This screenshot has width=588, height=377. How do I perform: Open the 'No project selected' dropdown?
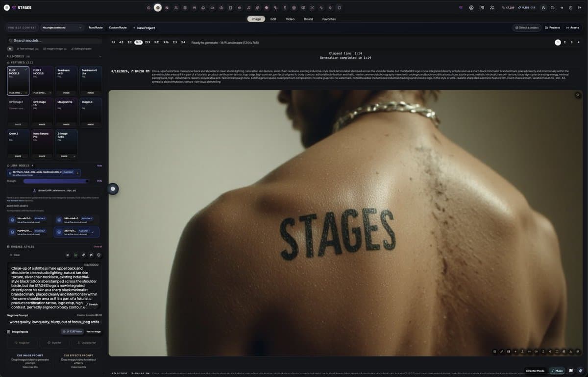click(61, 28)
